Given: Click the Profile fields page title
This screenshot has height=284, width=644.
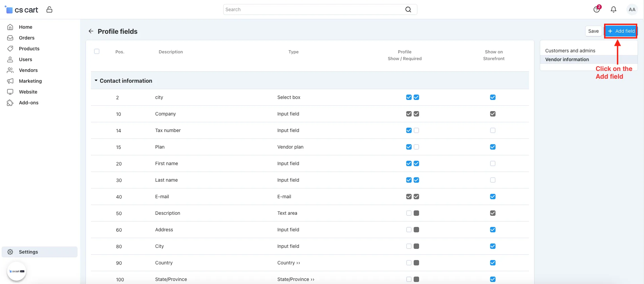Looking at the screenshot, I should click(x=117, y=31).
